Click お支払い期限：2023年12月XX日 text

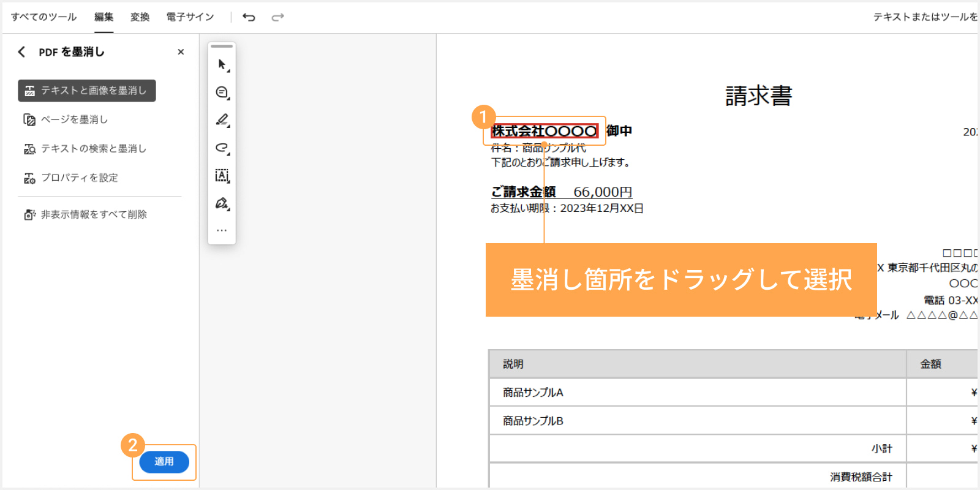tap(567, 208)
